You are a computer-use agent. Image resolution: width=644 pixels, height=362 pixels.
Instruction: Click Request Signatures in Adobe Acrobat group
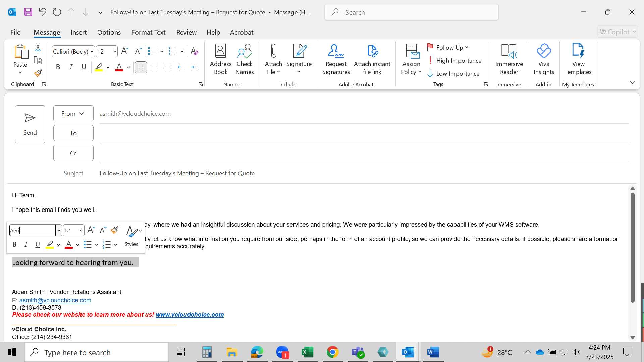336,60
